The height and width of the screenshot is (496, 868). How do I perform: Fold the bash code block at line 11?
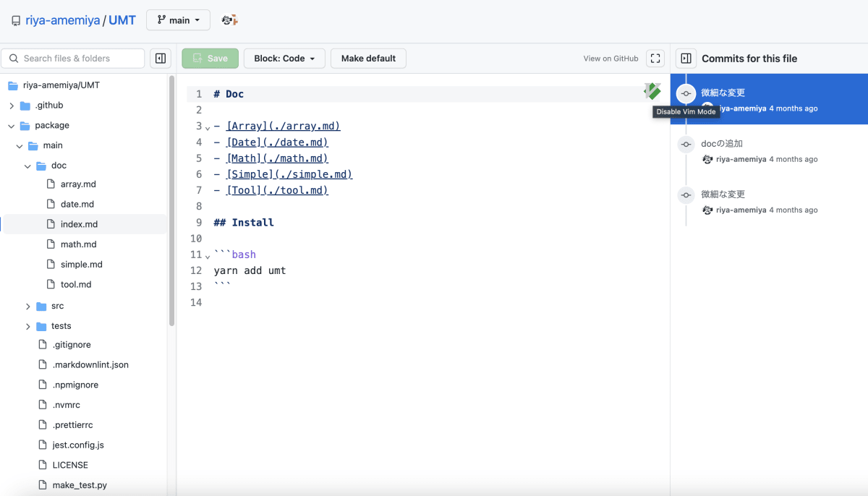tap(208, 257)
